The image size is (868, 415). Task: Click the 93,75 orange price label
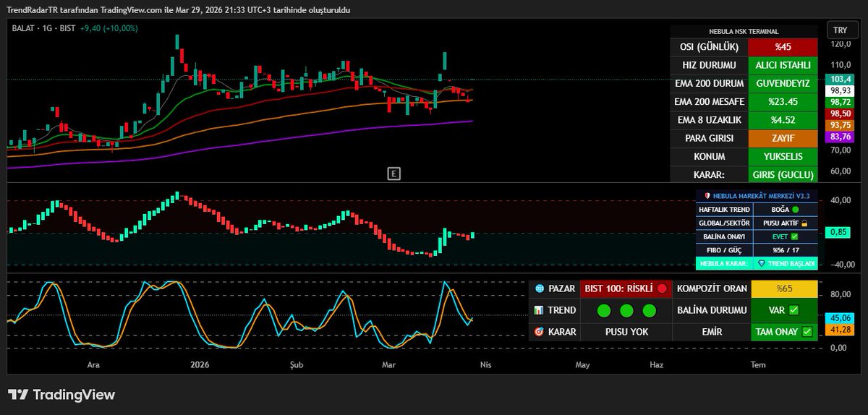click(841, 125)
